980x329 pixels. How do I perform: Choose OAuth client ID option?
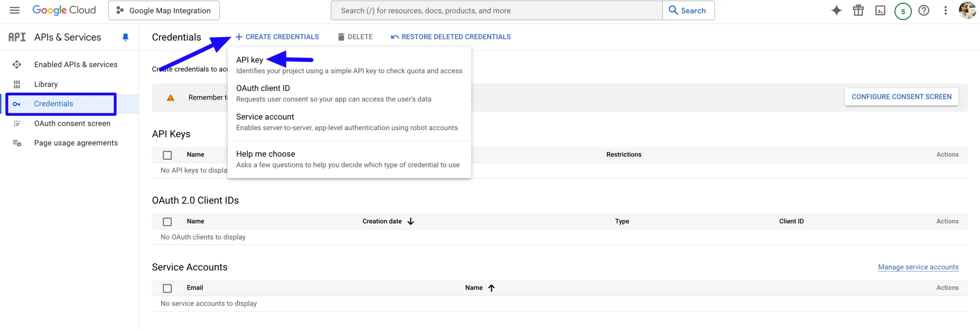(x=349, y=93)
